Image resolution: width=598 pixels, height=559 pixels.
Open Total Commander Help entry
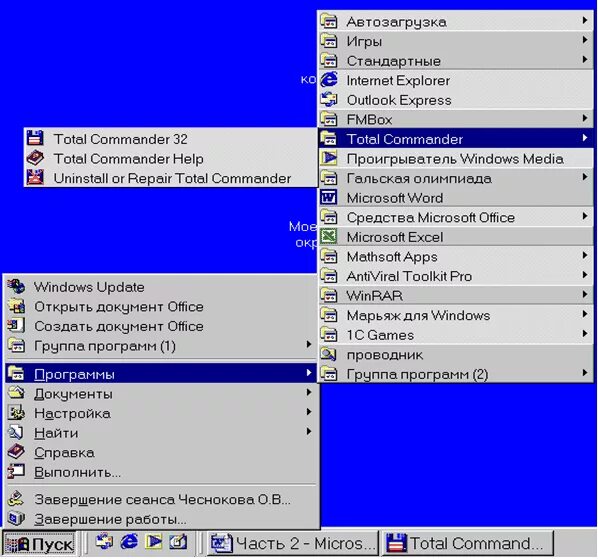coord(170,159)
